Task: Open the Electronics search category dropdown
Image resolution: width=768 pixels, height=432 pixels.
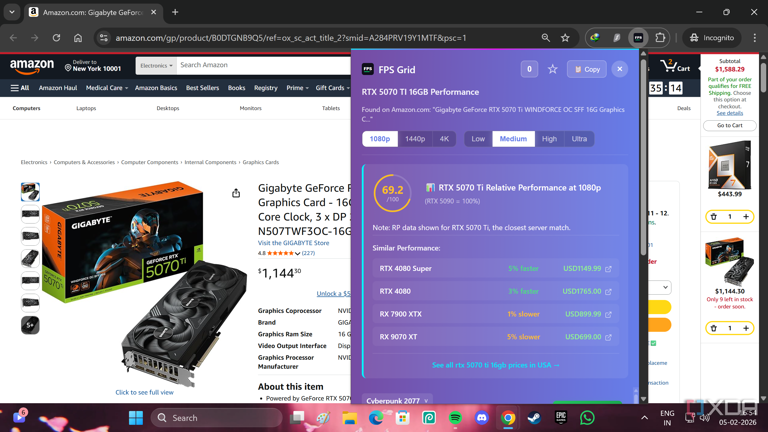Action: (x=156, y=65)
